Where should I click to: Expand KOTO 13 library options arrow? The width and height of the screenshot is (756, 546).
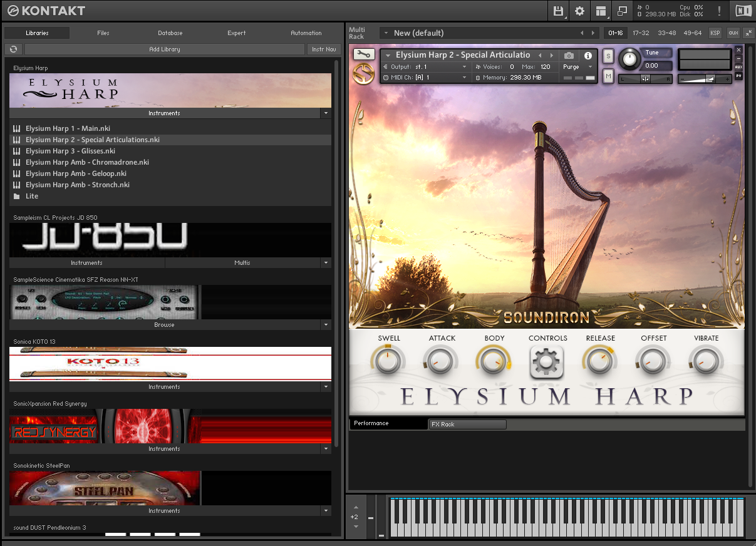point(326,387)
